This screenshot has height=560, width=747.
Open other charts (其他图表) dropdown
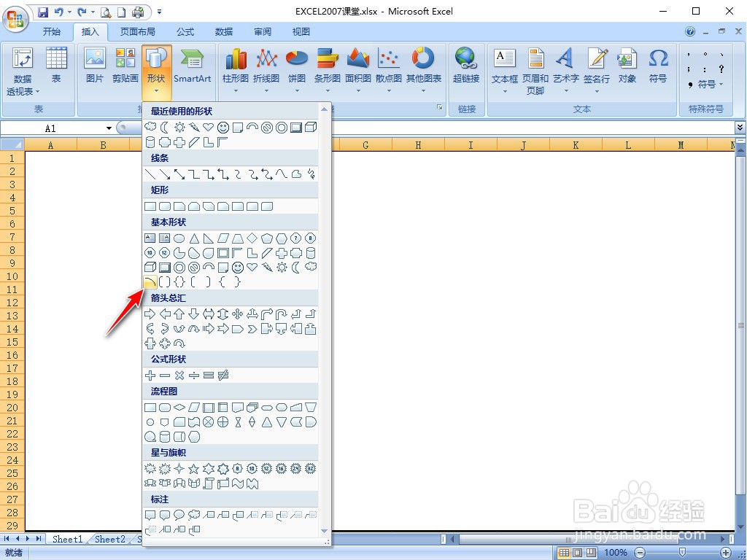tap(424, 90)
